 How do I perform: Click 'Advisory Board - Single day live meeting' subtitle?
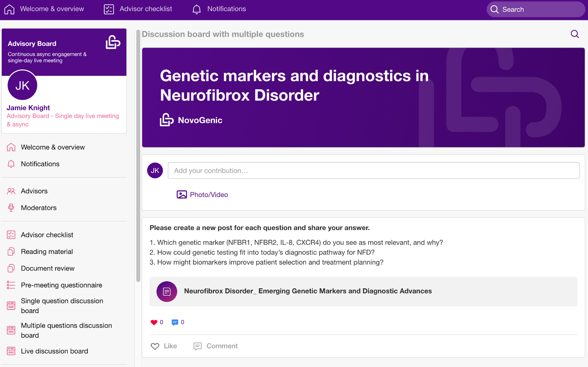click(x=63, y=120)
